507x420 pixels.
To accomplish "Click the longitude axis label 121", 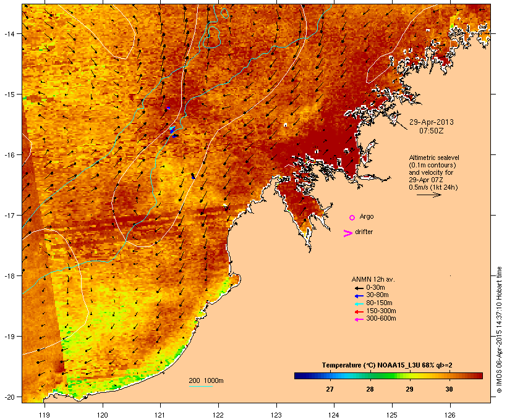I will [160, 415].
